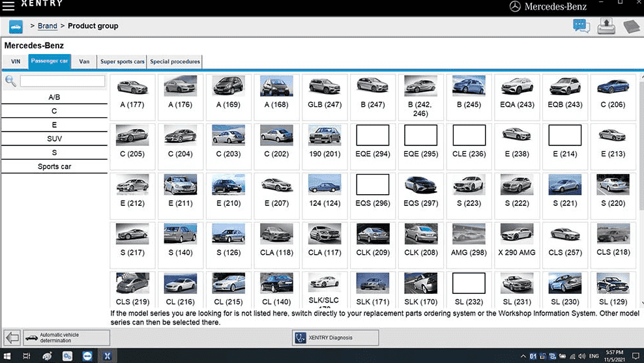Select the CLE (236) model
Viewport: 644px width, 363px height.
tap(469, 146)
